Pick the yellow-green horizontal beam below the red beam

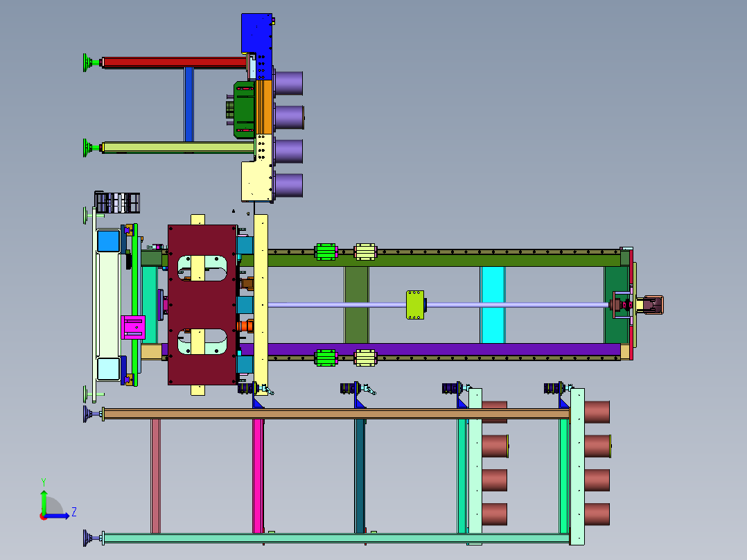(178, 147)
